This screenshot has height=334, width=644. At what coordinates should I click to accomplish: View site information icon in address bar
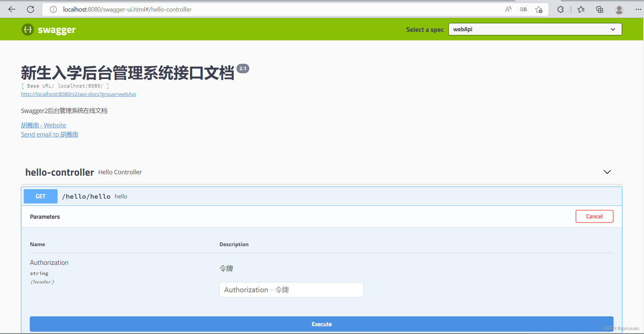53,9
